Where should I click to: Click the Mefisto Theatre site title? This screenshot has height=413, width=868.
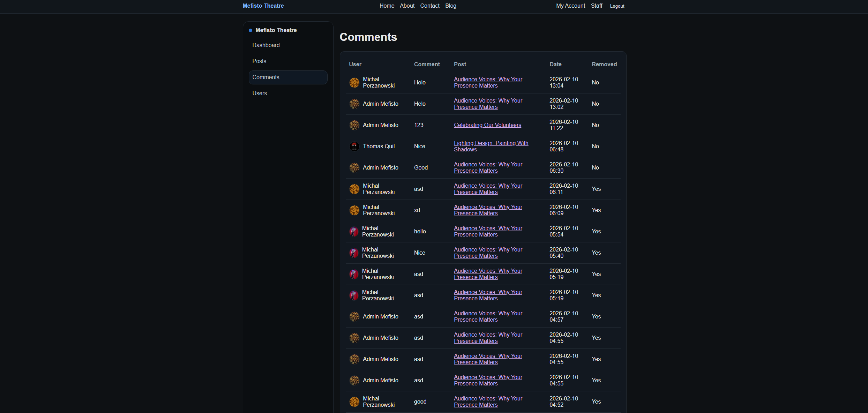263,6
